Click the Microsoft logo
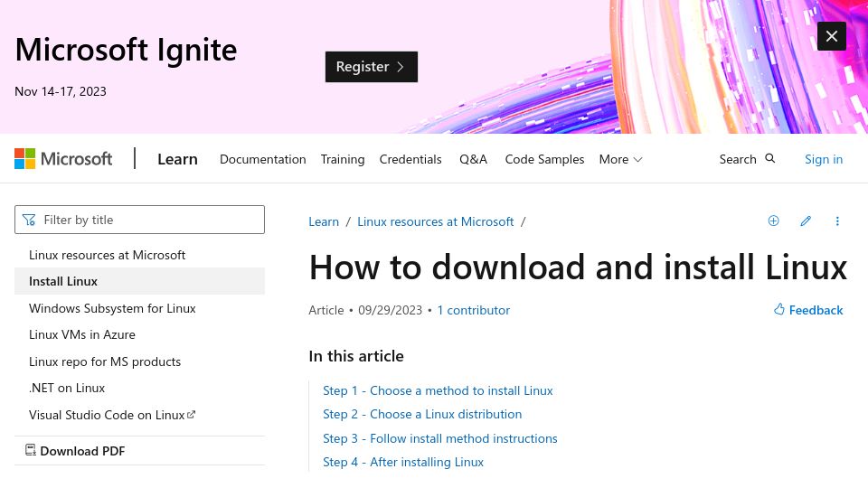868x488 pixels. tap(63, 159)
